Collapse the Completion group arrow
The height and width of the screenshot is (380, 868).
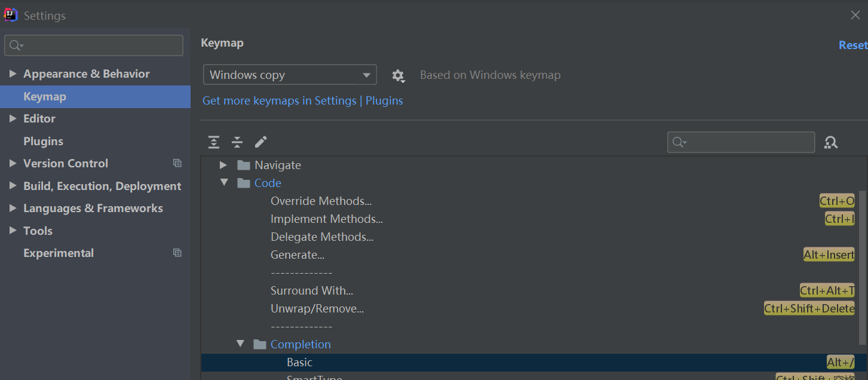(x=240, y=344)
